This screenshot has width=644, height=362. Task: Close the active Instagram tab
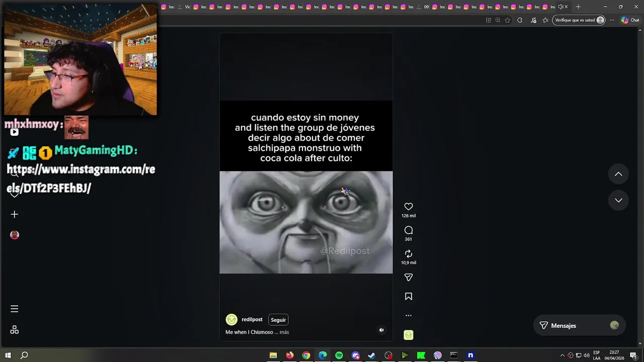tap(566, 7)
